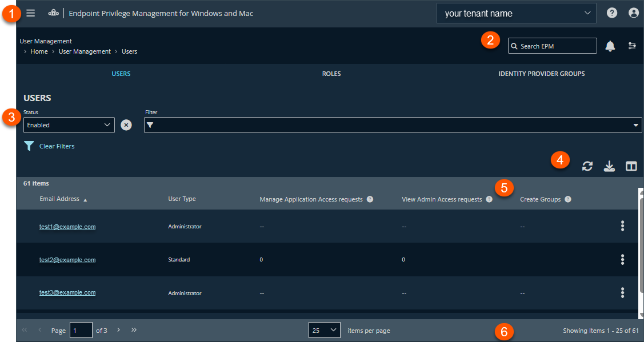Open user test3@example.com

point(67,292)
